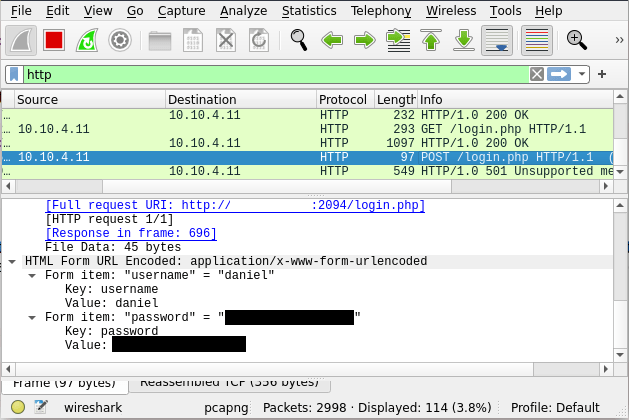Open capture file properties notepad icon
Image resolution: width=629 pixels, height=420 pixels.
tap(41, 407)
